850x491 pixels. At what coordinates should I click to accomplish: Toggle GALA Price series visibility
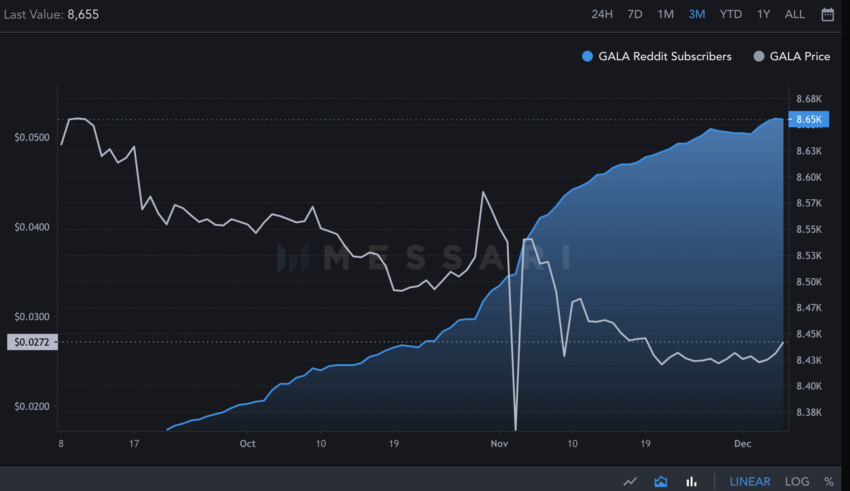(x=791, y=56)
